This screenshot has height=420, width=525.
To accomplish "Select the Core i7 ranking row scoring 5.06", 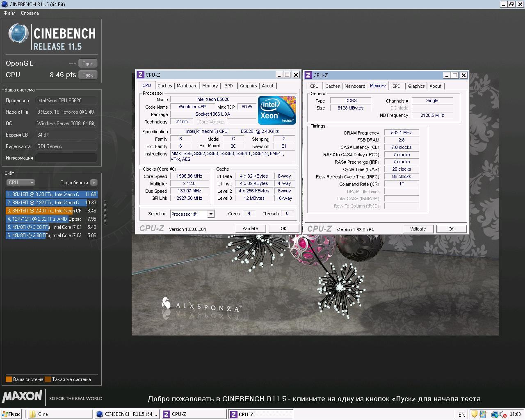I will [52, 235].
